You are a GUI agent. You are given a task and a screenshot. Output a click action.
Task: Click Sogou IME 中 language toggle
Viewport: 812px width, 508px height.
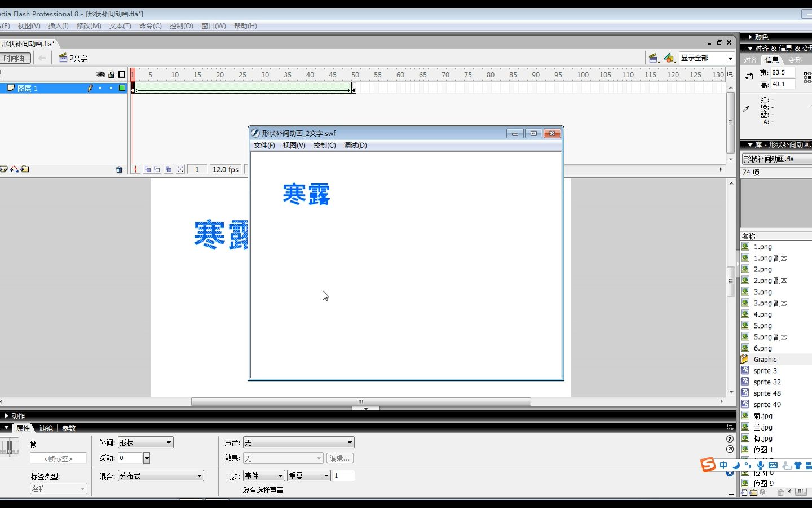pyautogui.click(x=723, y=465)
